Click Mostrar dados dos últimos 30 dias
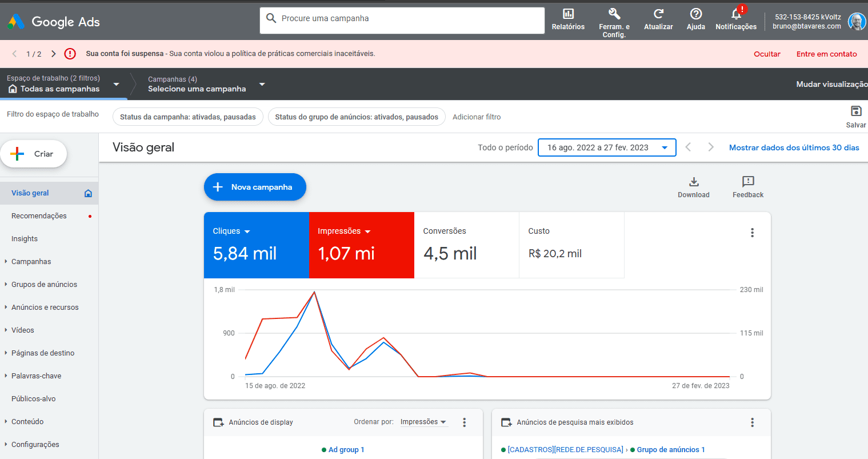 pos(794,147)
